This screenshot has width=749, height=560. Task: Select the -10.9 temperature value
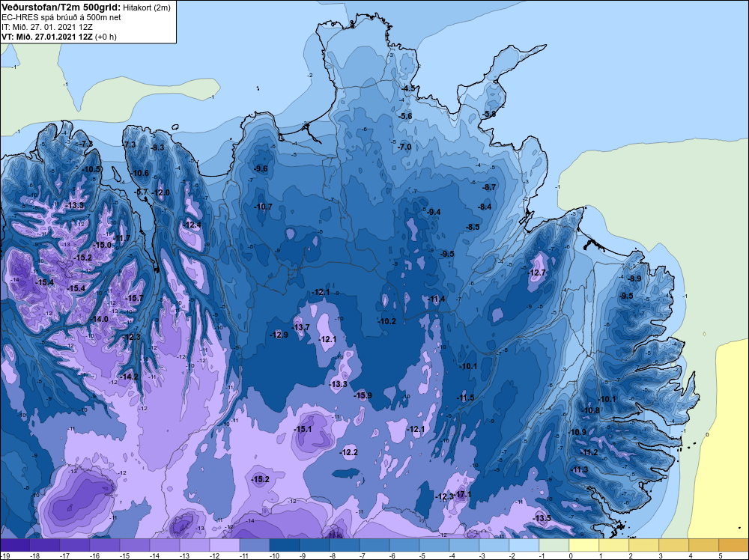coord(577,432)
